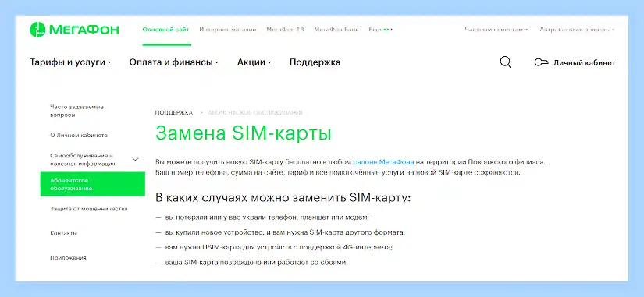Viewport: 644px width, 297px height.
Task: Open Приложения in the sidebar
Action: click(68, 257)
